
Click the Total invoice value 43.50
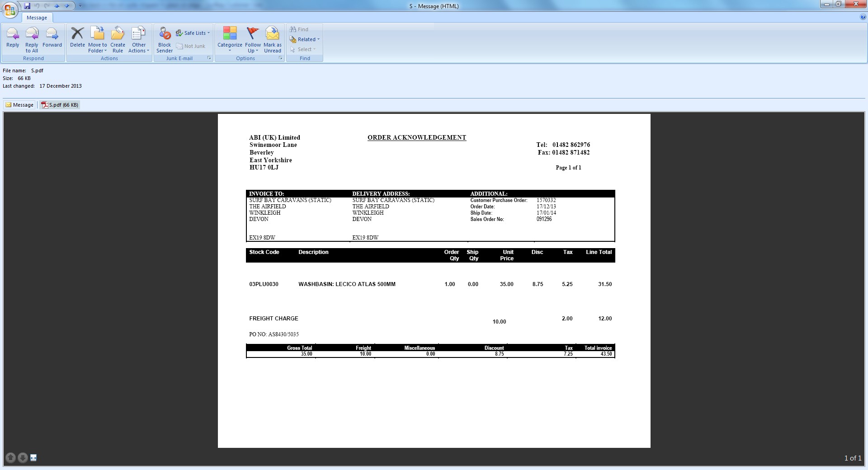click(606, 354)
